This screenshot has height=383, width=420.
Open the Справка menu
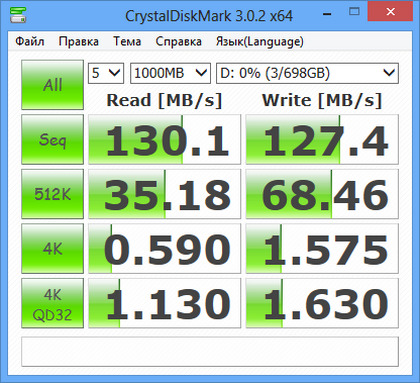178,42
